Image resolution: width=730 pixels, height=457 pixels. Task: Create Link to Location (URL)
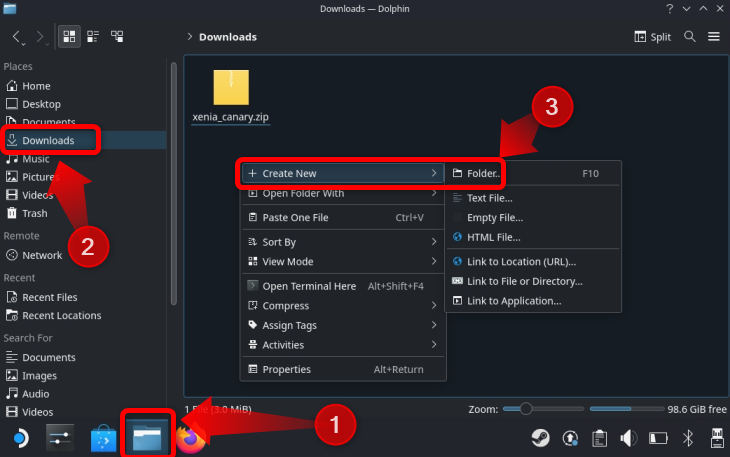click(x=533, y=262)
